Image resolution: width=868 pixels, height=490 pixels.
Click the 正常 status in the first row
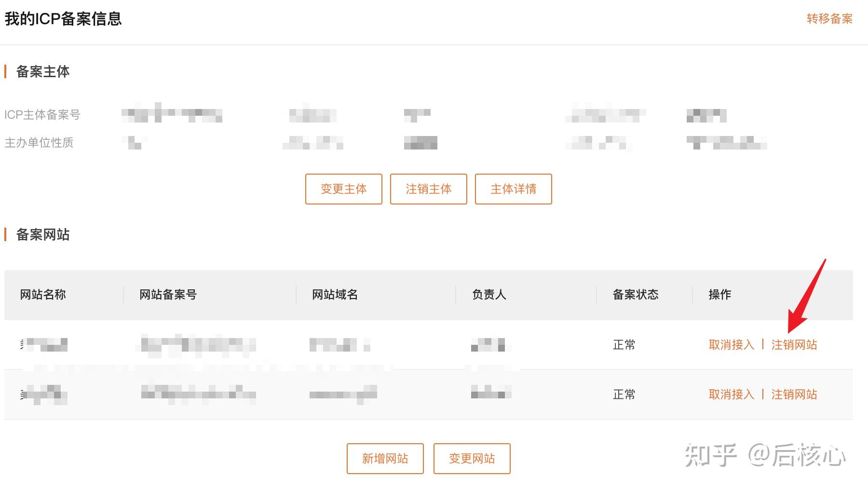tap(624, 345)
